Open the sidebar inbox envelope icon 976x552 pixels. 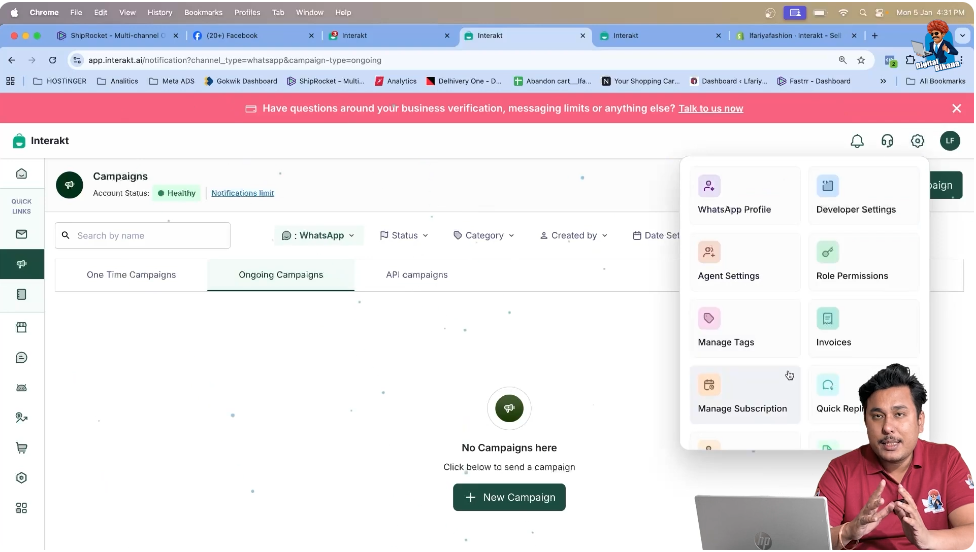[22, 234]
